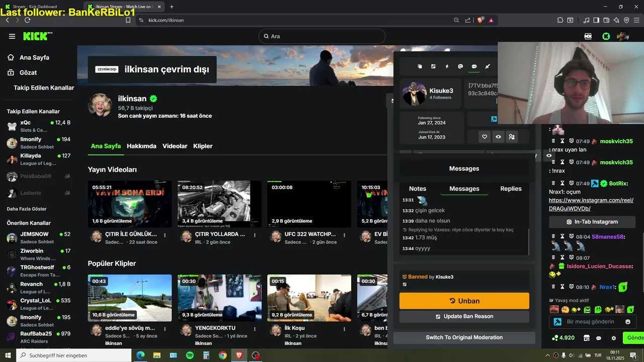Click the Bir mesaj gönderin chat input
The width and height of the screenshot is (644, 362).
tap(592, 322)
